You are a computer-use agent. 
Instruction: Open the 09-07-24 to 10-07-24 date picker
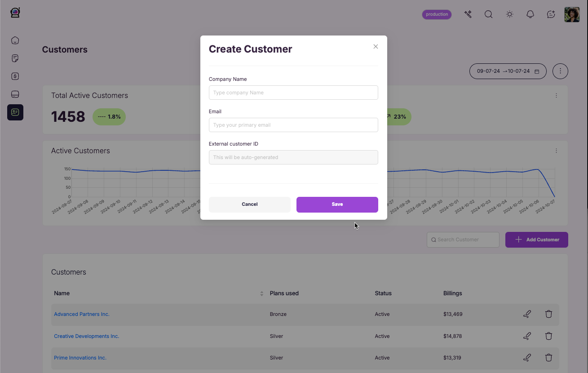pyautogui.click(x=508, y=71)
